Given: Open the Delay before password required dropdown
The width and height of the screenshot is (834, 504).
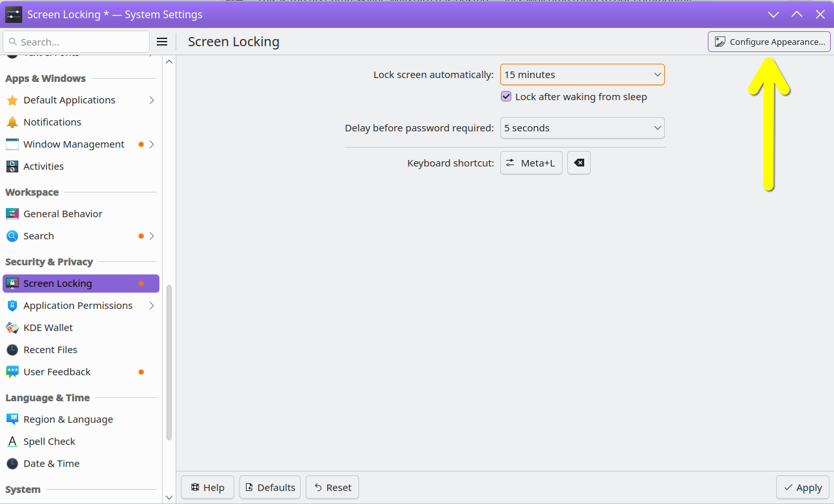Looking at the screenshot, I should click(x=582, y=128).
